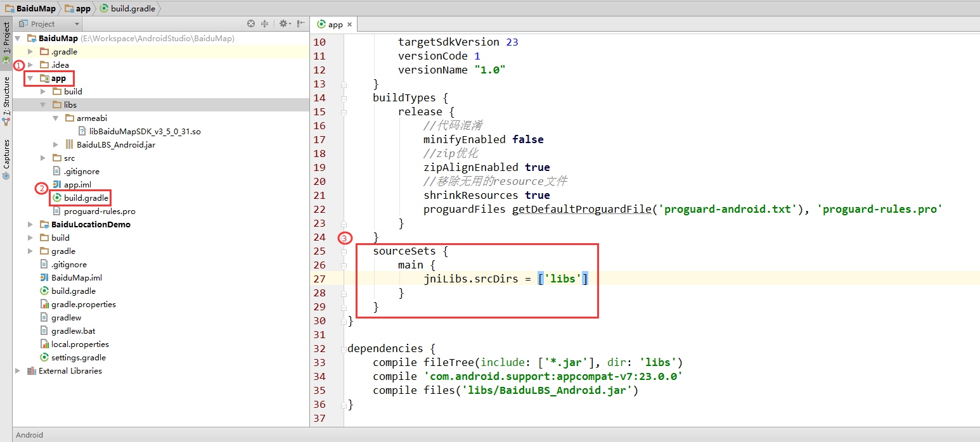
Task: Select app module build.gradle file
Action: click(x=86, y=198)
